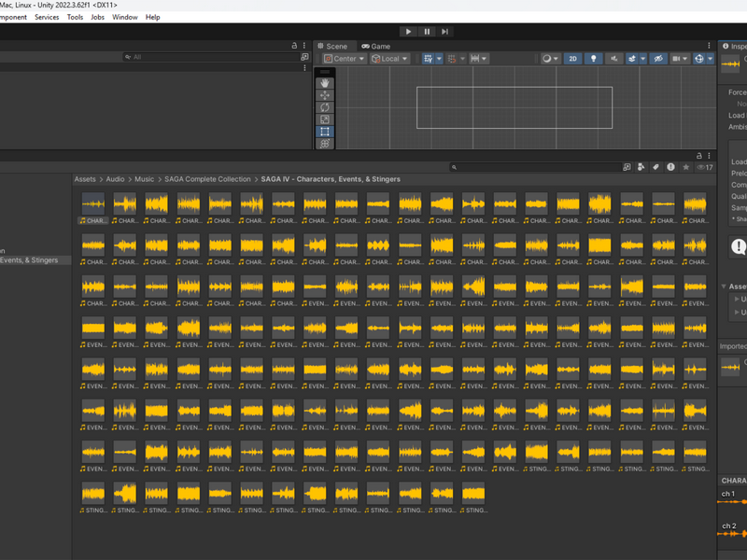Navigate to Assets breadcrumb
Viewport: 747px width, 560px height.
85,179
